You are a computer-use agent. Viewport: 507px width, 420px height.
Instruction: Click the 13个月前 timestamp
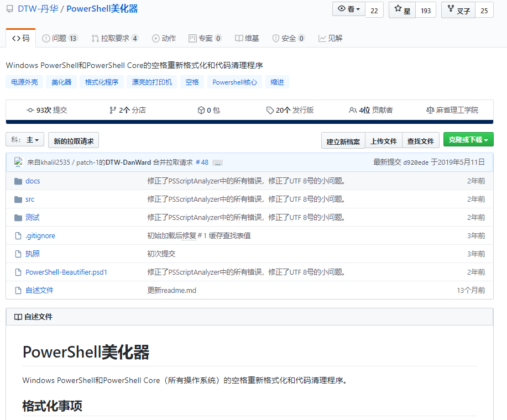pyautogui.click(x=471, y=291)
